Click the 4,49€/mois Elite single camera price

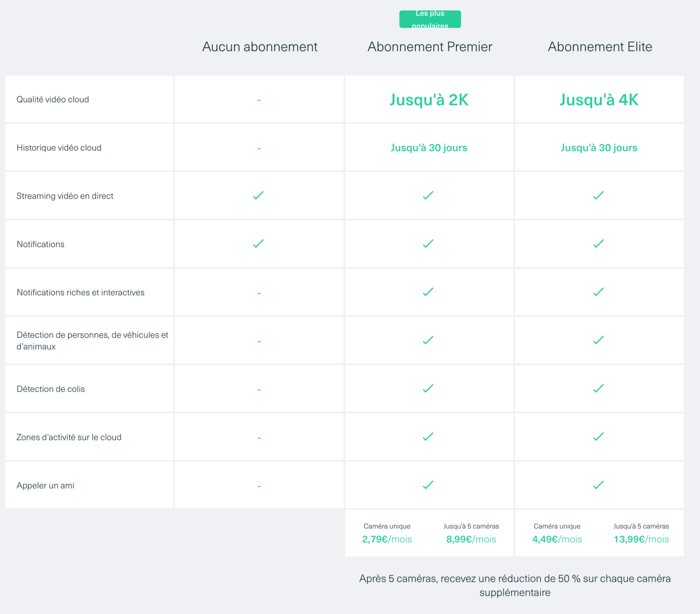557,539
